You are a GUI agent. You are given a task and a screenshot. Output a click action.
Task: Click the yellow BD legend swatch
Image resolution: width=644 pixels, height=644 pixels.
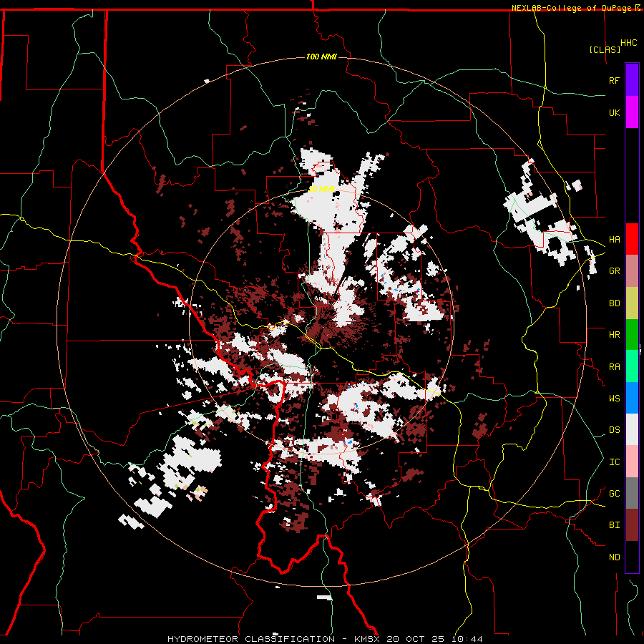click(x=632, y=303)
